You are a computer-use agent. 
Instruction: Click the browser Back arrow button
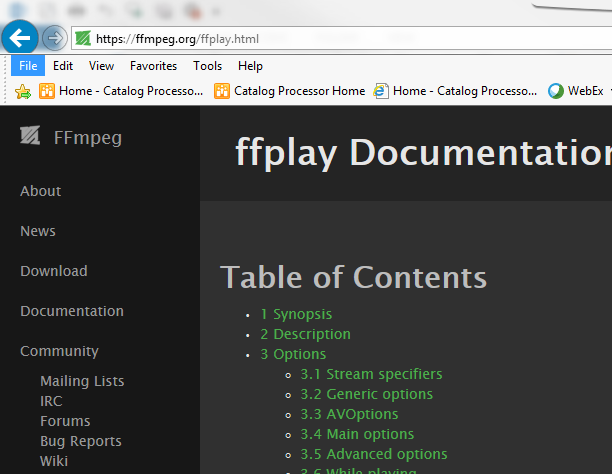click(20, 38)
